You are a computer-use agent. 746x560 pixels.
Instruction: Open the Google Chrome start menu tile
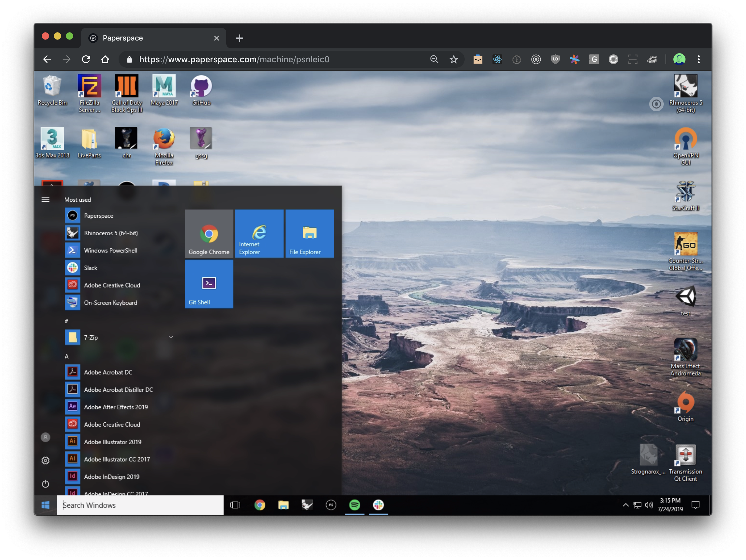coord(209,234)
